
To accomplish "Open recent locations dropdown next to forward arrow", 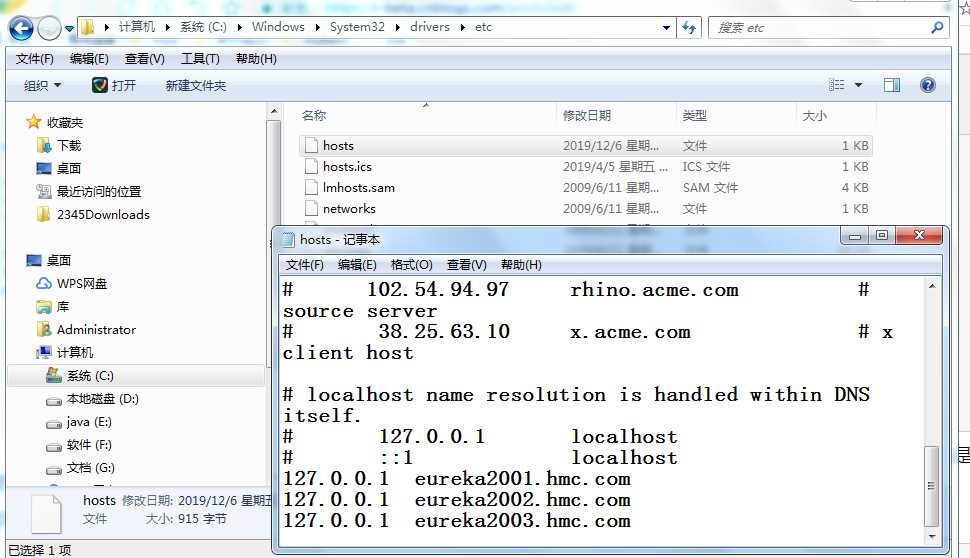I will coord(69,28).
